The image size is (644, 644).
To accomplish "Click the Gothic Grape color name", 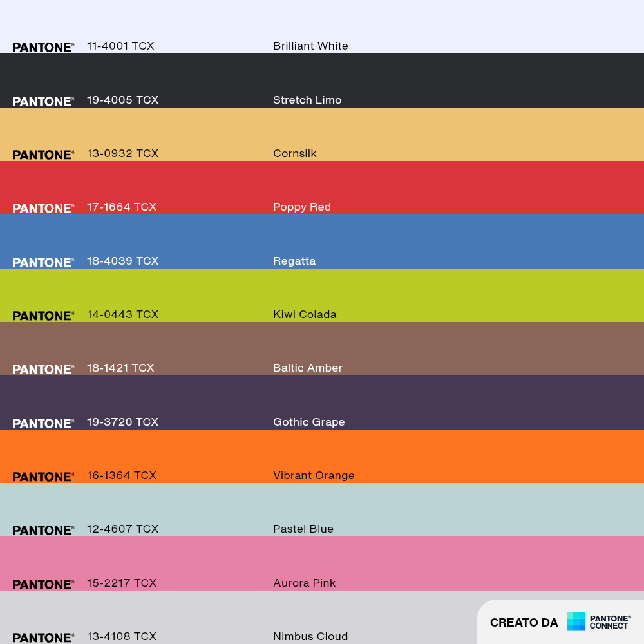I will [x=309, y=422].
